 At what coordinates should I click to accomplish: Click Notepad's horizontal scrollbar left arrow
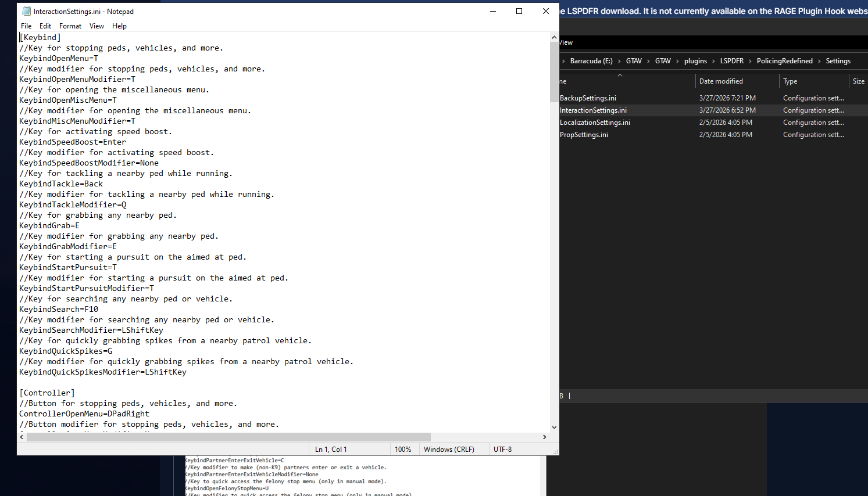pos(22,437)
